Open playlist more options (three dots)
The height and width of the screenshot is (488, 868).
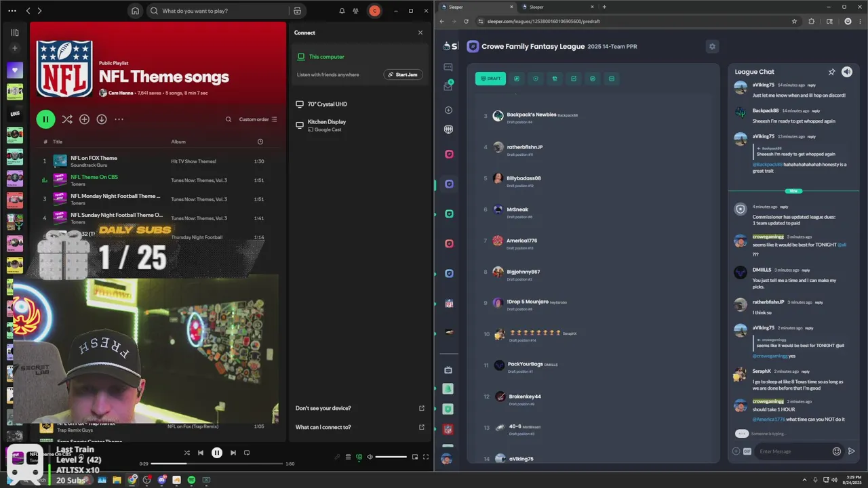coord(119,119)
